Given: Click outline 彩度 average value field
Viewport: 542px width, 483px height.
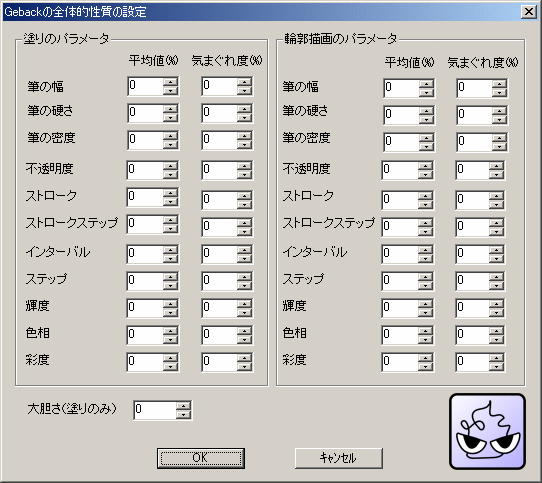Looking at the screenshot, I should tap(400, 362).
